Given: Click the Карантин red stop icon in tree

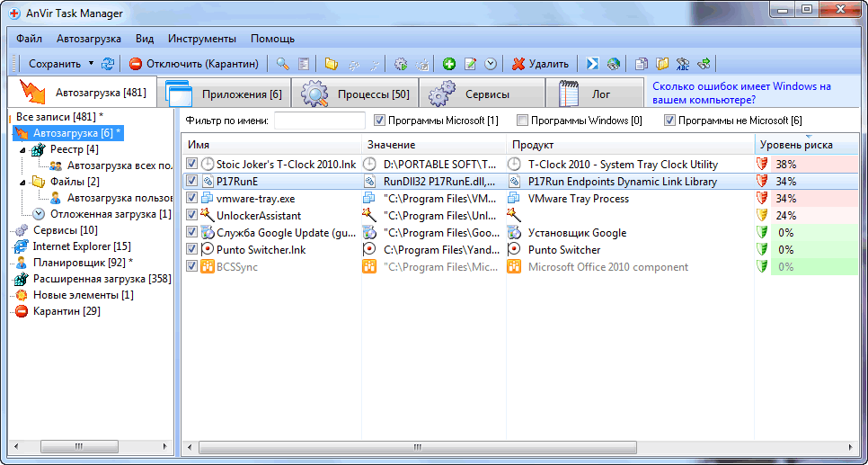Looking at the screenshot, I should (22, 311).
